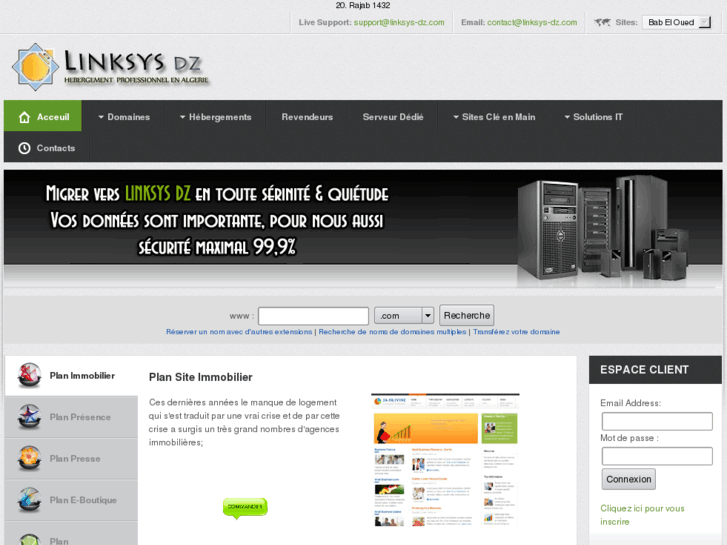Expand the Domaines menu
Image resolution: width=727 pixels, height=545 pixels.
click(124, 117)
